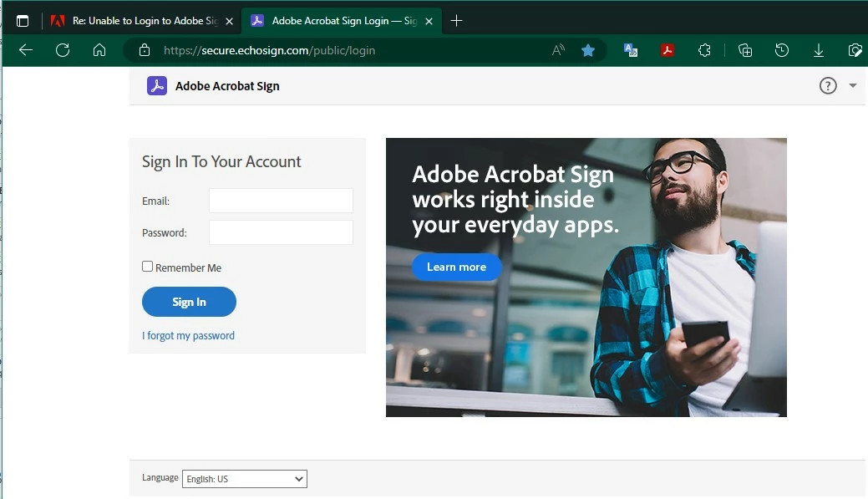868x499 pixels.
Task: Toggle the favorites star icon
Action: point(588,50)
